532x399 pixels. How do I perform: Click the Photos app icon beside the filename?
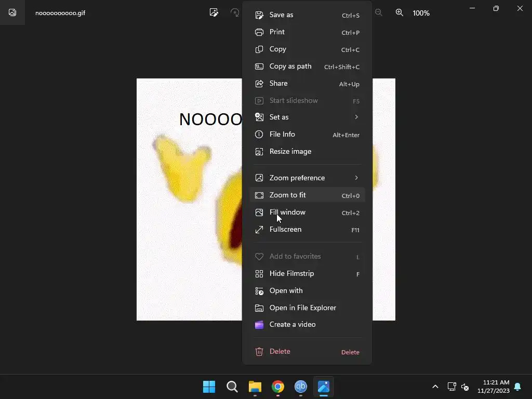pos(12,12)
